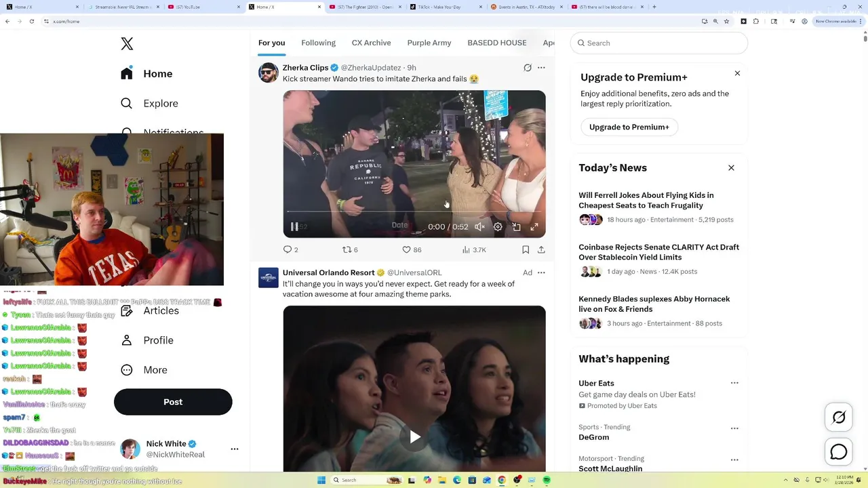Switch to the BASEDD HOUSE tab
Screen dimensions: 868x488
pos(497,43)
